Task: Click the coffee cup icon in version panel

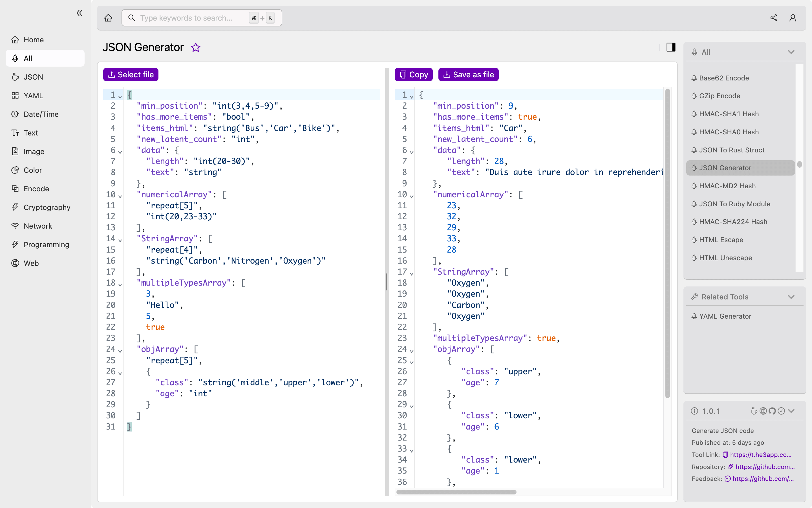Action: pyautogui.click(x=754, y=411)
